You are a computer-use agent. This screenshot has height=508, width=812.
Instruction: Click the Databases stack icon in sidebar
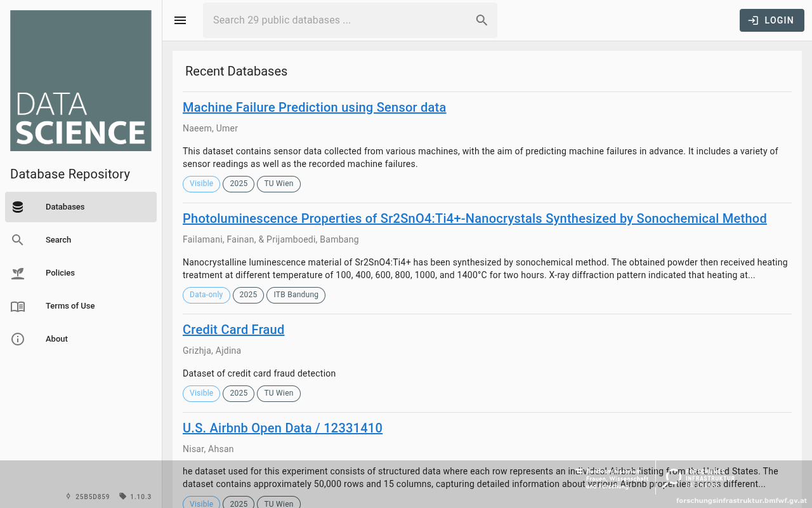coord(18,207)
